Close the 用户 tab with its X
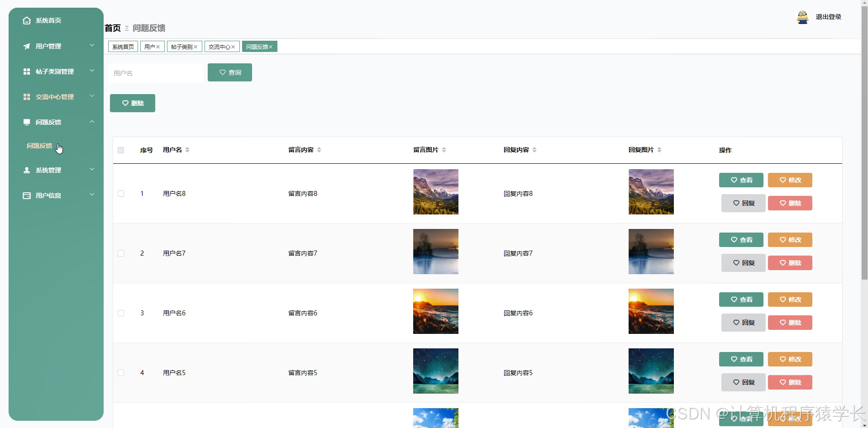Screen dimensions: 868x428 [158, 47]
